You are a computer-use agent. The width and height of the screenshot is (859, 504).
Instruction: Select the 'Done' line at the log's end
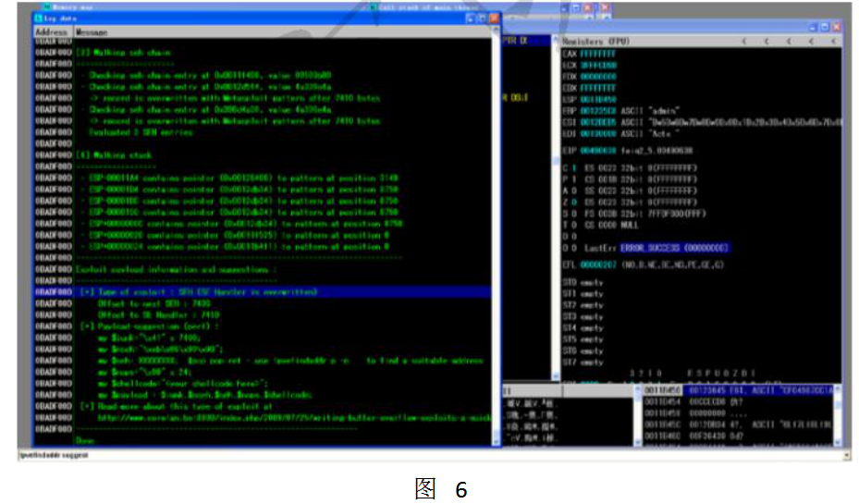pyautogui.click(x=85, y=440)
